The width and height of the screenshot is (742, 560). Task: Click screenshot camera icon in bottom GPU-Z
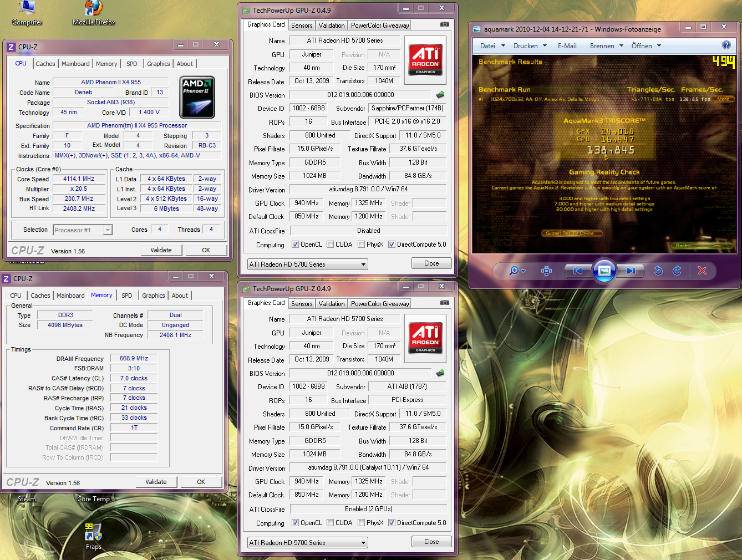pyautogui.click(x=444, y=303)
